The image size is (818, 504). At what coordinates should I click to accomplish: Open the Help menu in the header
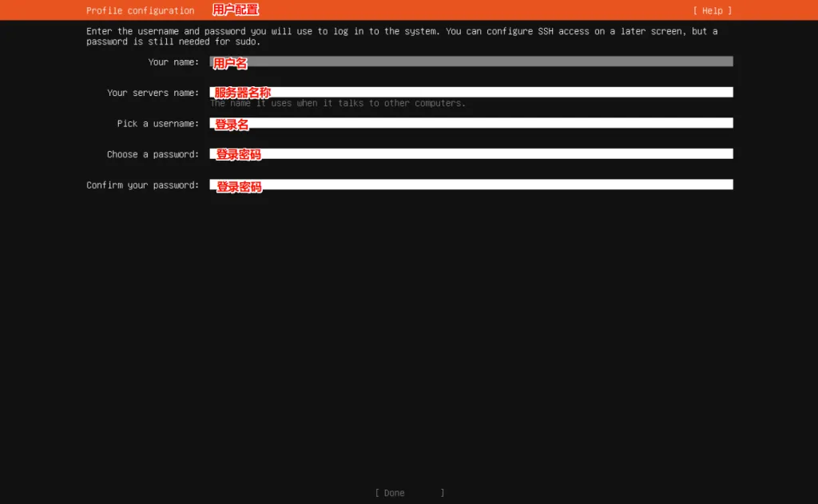pyautogui.click(x=712, y=10)
